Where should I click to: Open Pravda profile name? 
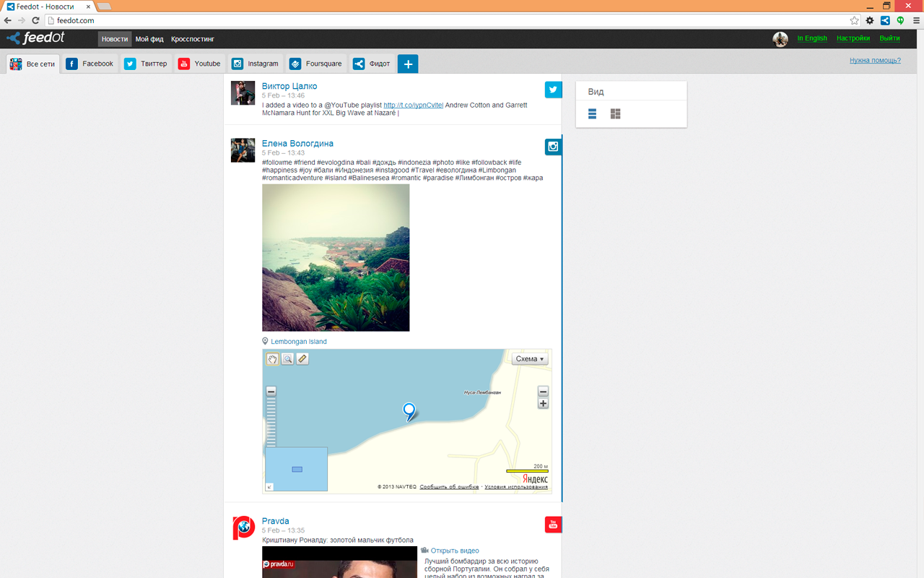point(276,521)
